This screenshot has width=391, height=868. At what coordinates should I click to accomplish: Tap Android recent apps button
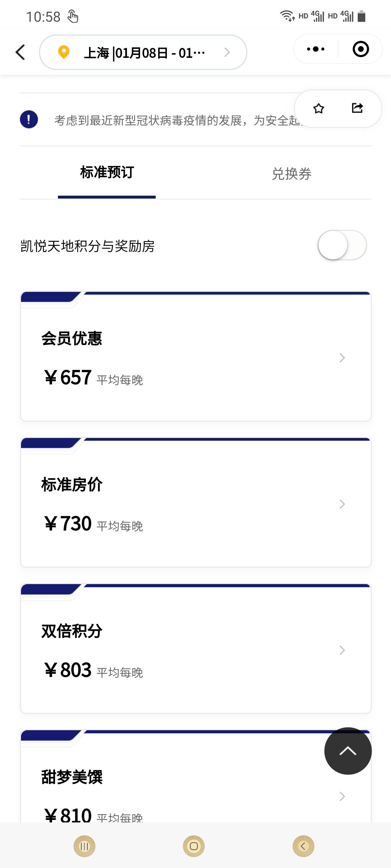[x=84, y=846]
